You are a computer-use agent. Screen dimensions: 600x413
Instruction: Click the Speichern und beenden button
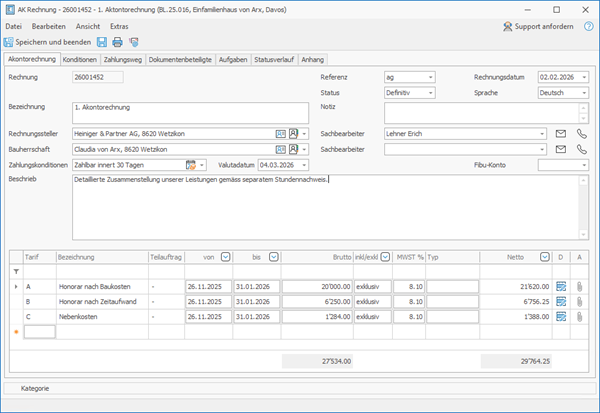point(47,42)
